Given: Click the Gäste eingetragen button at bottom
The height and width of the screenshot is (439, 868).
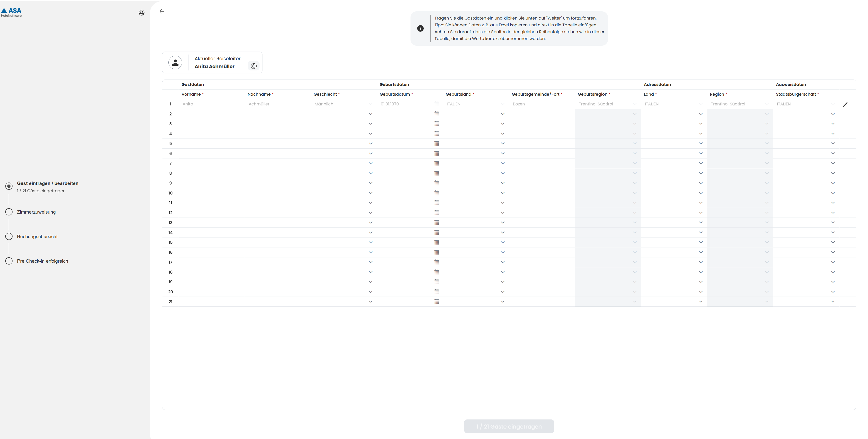Looking at the screenshot, I should pyautogui.click(x=509, y=427).
